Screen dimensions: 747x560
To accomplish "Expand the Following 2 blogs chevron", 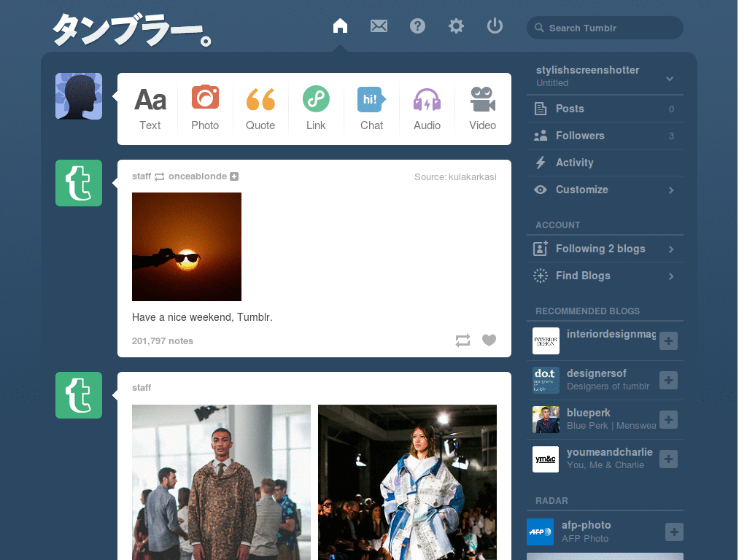I will (671, 249).
